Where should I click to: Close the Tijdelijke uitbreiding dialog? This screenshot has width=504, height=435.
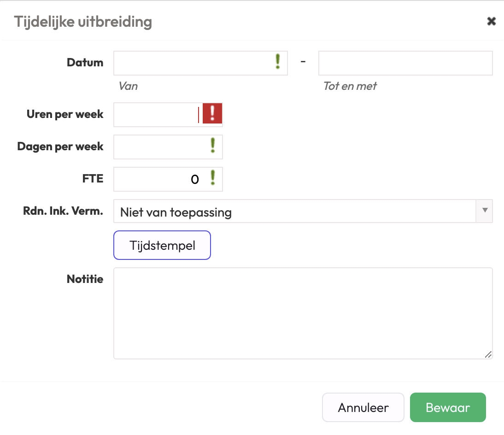[x=491, y=21]
